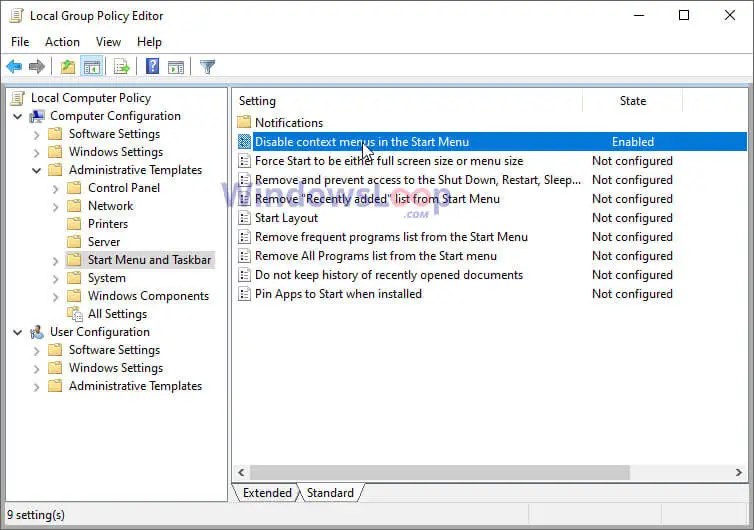Toggle the Show/Hide Action Pane icon

coord(176,67)
